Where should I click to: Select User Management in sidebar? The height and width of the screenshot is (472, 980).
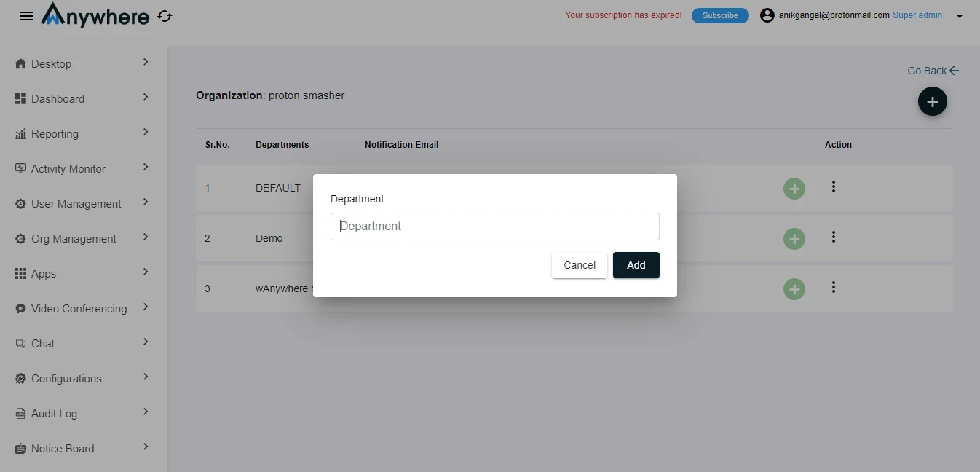76,204
